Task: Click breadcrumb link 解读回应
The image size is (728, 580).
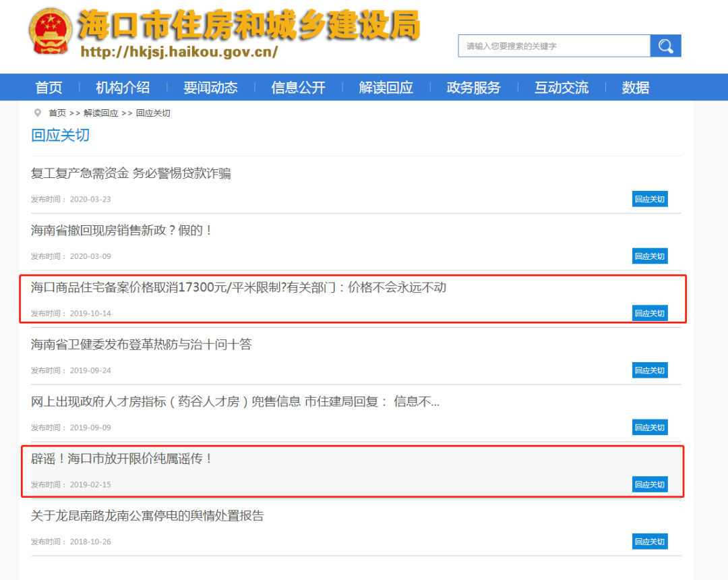Action: tap(100, 113)
